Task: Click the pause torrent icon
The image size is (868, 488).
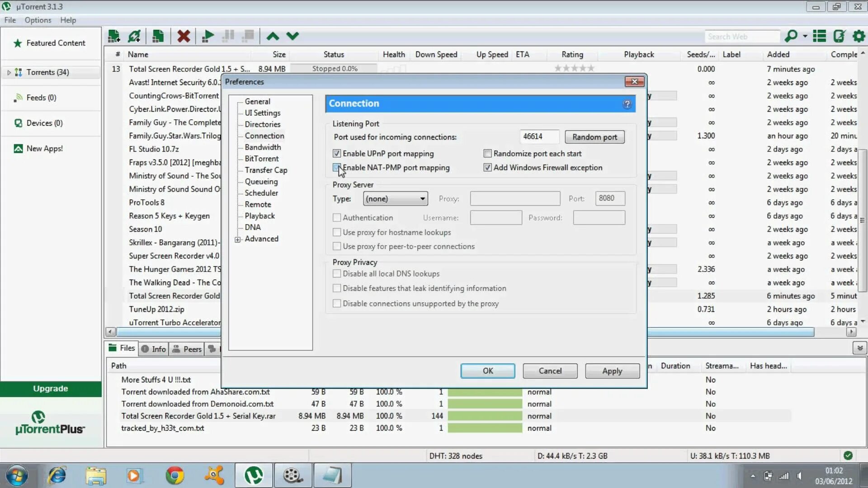Action: coord(228,36)
